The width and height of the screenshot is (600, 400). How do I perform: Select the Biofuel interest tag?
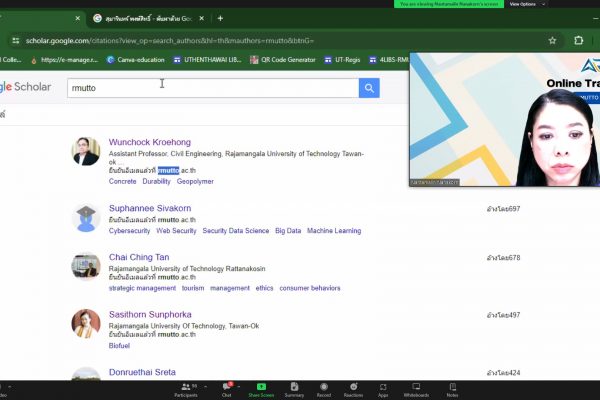[119, 346]
